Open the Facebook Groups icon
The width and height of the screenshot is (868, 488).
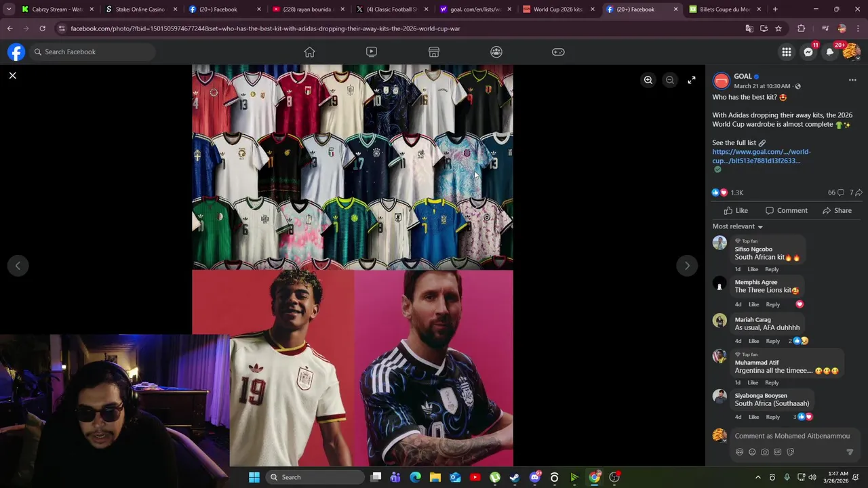[496, 52]
